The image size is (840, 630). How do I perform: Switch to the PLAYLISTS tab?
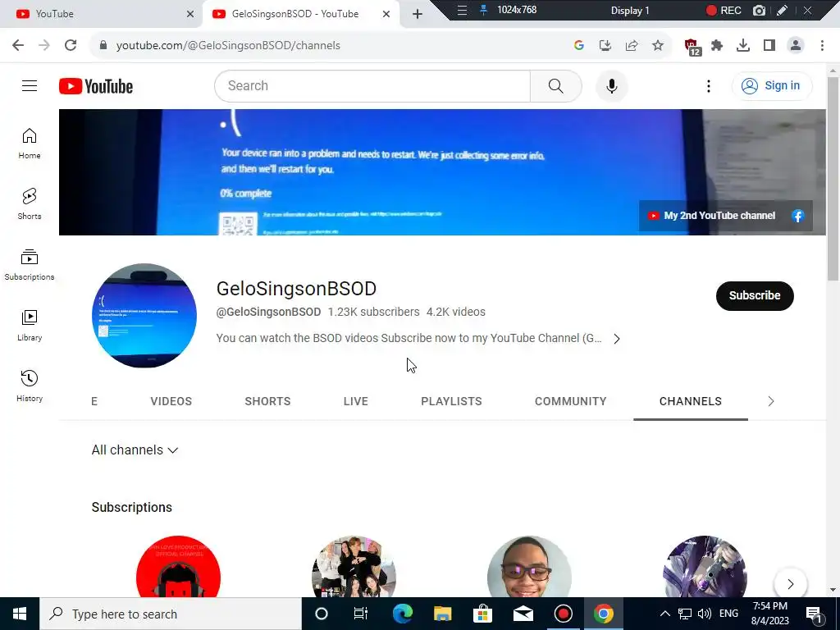(451, 401)
